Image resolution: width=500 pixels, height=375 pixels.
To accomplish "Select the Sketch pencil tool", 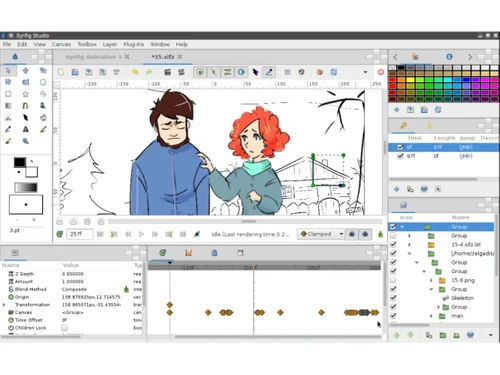I will pos(43,129).
